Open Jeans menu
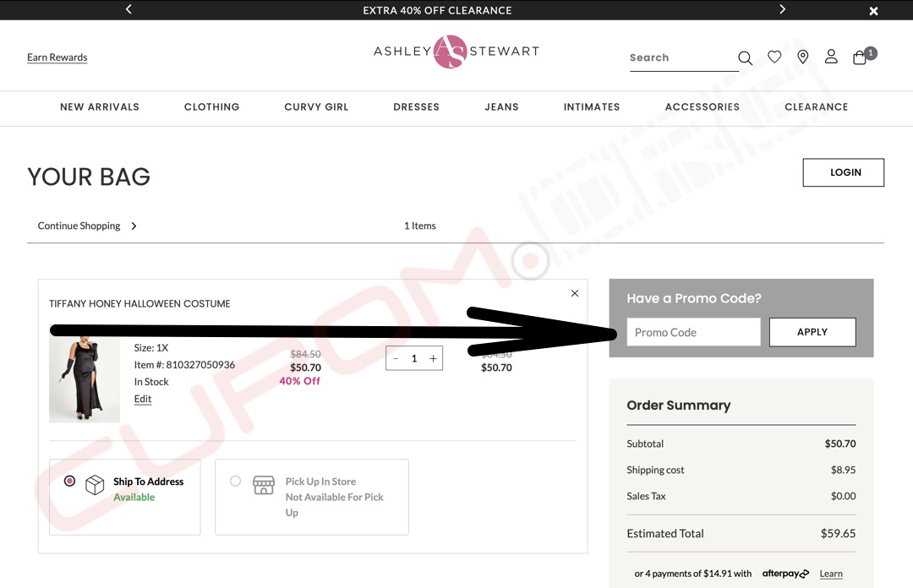This screenshot has width=913, height=588. click(x=501, y=107)
